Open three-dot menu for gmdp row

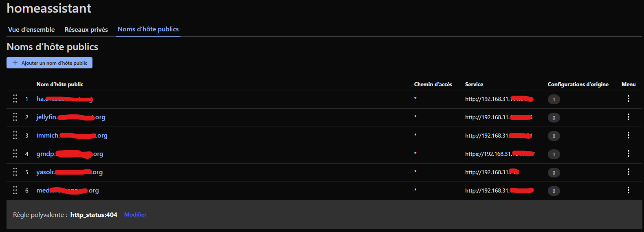pyautogui.click(x=629, y=154)
